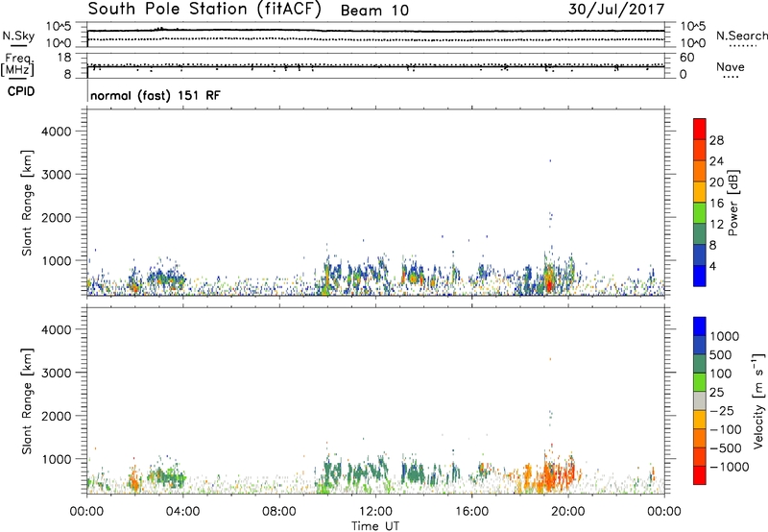Click the Velocity colorbar tick value '500'
The width and height of the screenshot is (768, 532).
[722, 354]
